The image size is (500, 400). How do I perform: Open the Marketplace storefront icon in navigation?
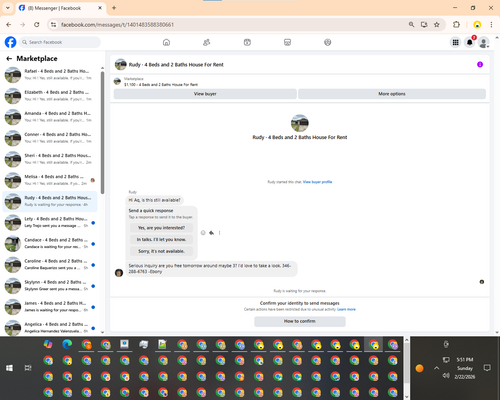pyautogui.click(x=287, y=42)
